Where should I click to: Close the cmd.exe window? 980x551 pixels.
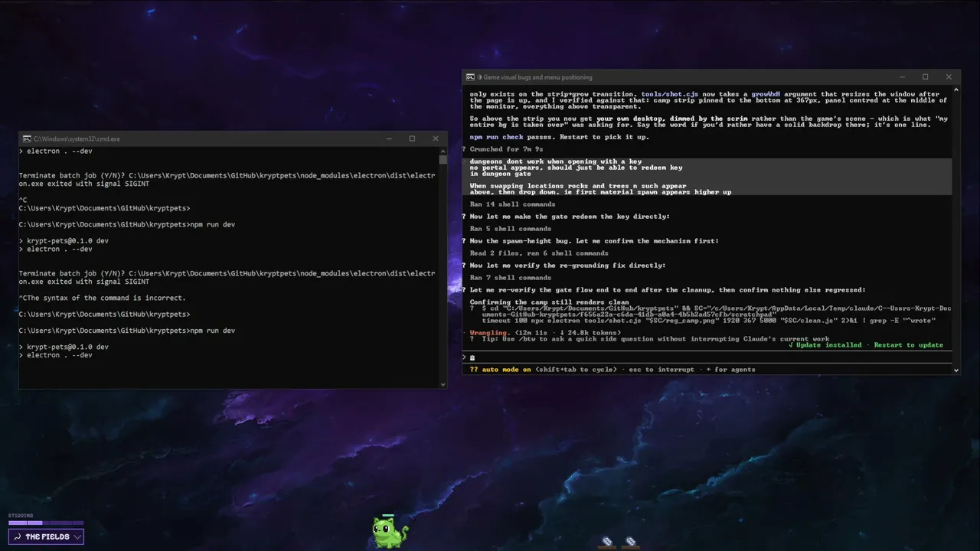click(x=436, y=139)
